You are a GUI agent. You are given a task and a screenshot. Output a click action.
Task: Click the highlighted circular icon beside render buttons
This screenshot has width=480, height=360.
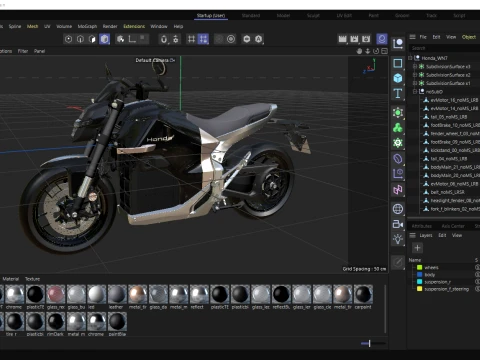coord(382,39)
